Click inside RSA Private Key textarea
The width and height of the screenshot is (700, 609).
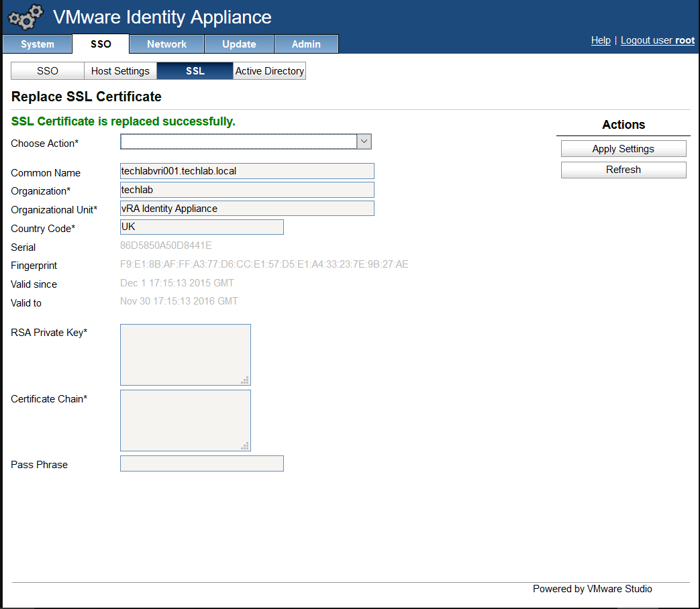click(185, 355)
